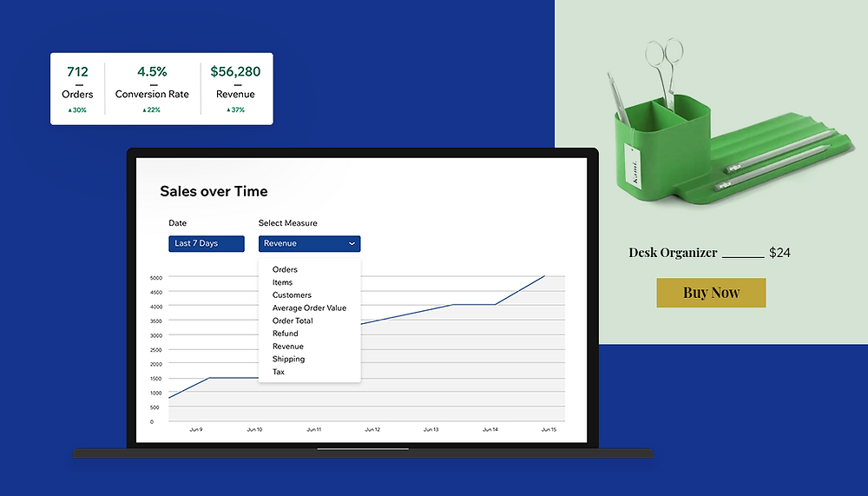Click the $24 price text
The width and height of the screenshot is (868, 496).
click(780, 253)
